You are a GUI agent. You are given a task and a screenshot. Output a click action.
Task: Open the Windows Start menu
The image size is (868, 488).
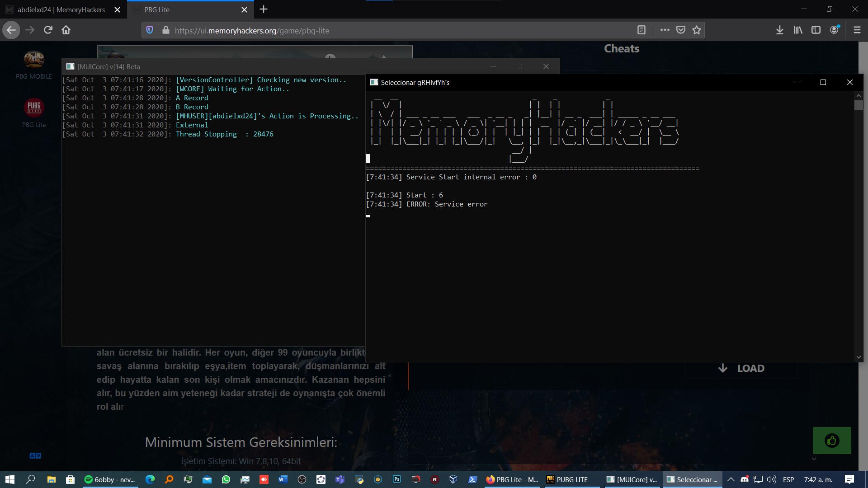10,479
